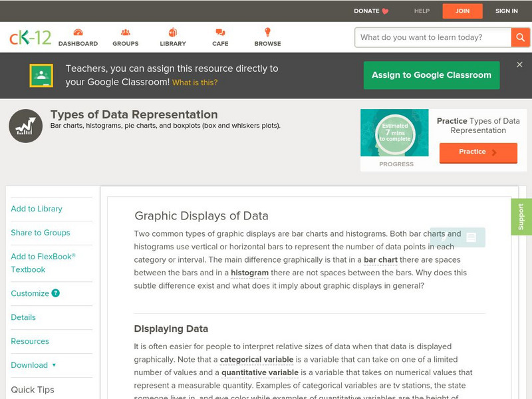Click the Customize help question mark

(56, 293)
